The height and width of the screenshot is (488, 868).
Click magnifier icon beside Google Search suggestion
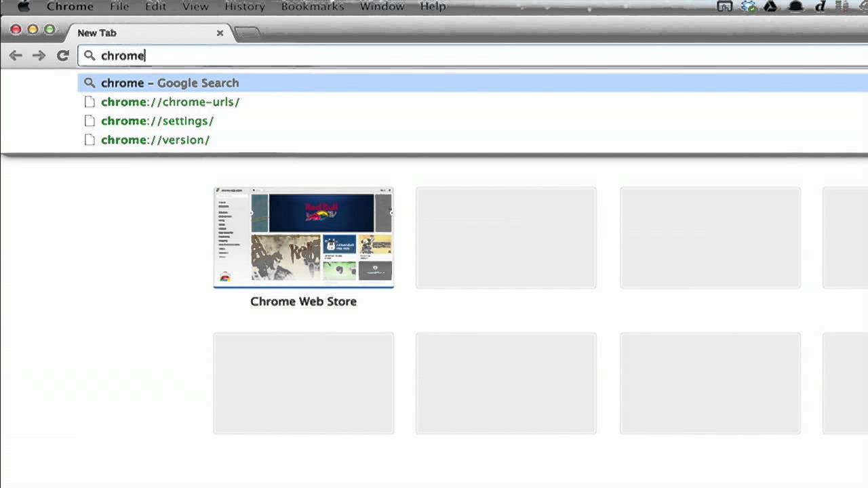tap(90, 83)
